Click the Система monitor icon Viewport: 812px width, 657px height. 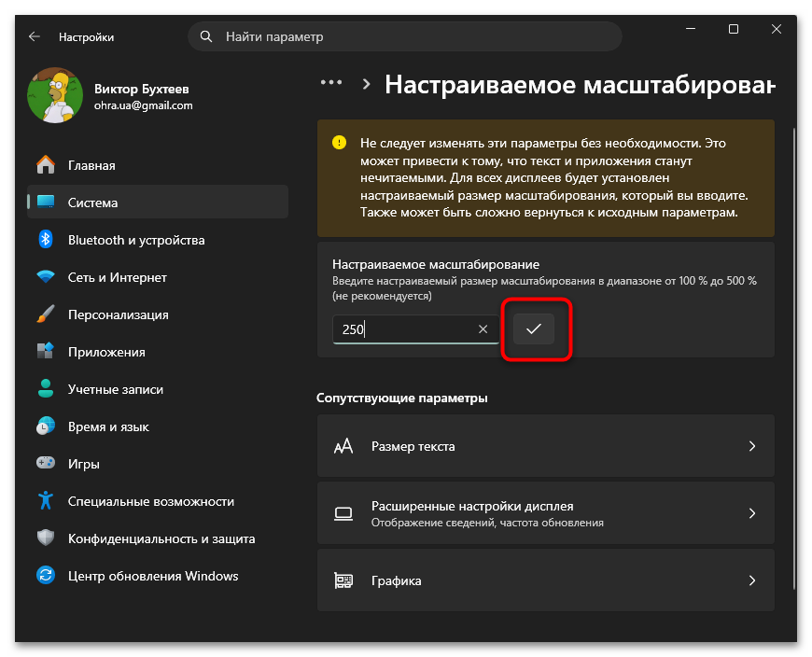46,202
